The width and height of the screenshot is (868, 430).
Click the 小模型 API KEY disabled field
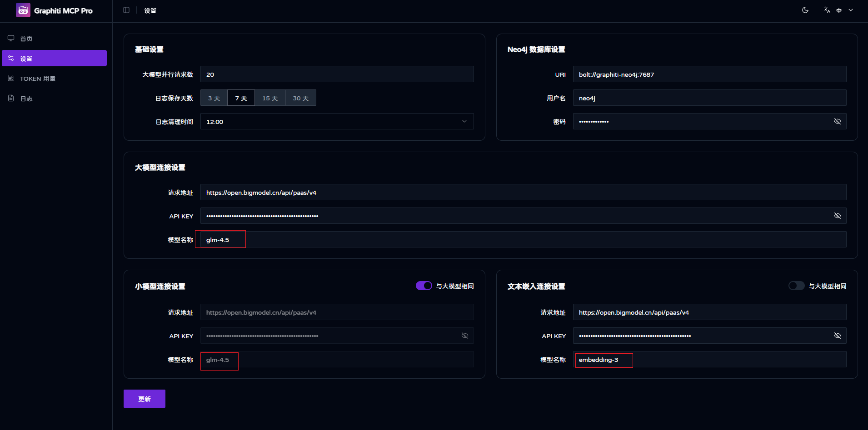tap(337, 336)
